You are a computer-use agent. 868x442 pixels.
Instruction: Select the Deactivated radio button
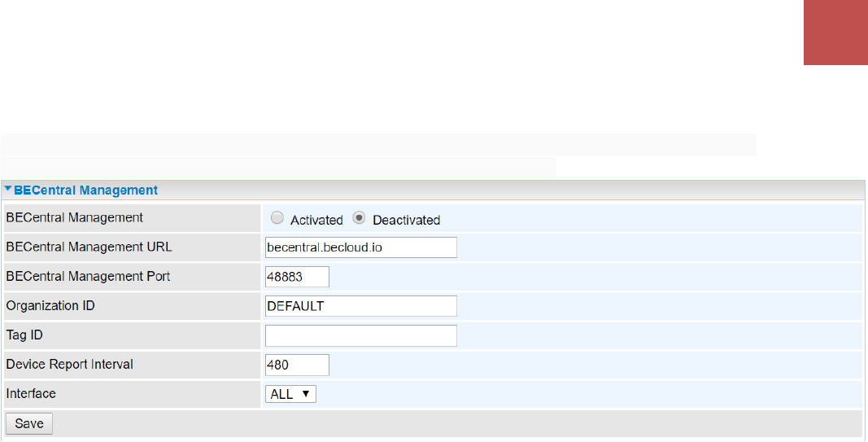pos(359,218)
